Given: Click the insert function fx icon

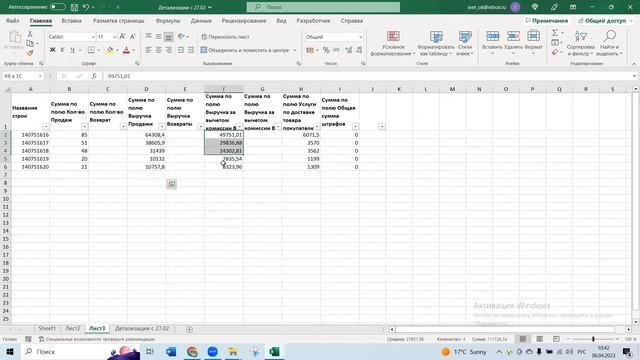Looking at the screenshot, I should pos(94,76).
